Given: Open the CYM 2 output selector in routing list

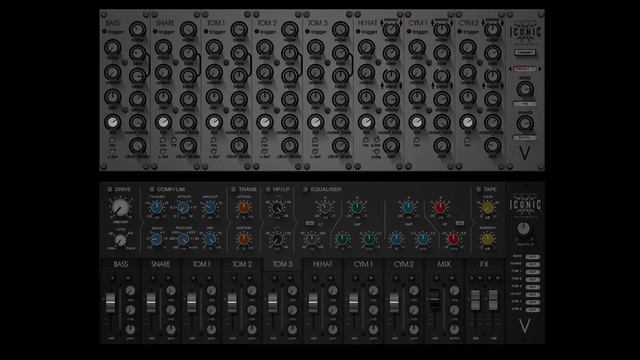Looking at the screenshot, I should tap(533, 309).
